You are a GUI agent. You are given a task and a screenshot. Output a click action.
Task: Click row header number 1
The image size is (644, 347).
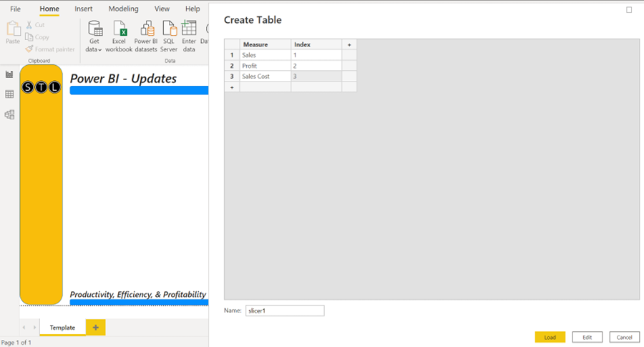point(232,55)
